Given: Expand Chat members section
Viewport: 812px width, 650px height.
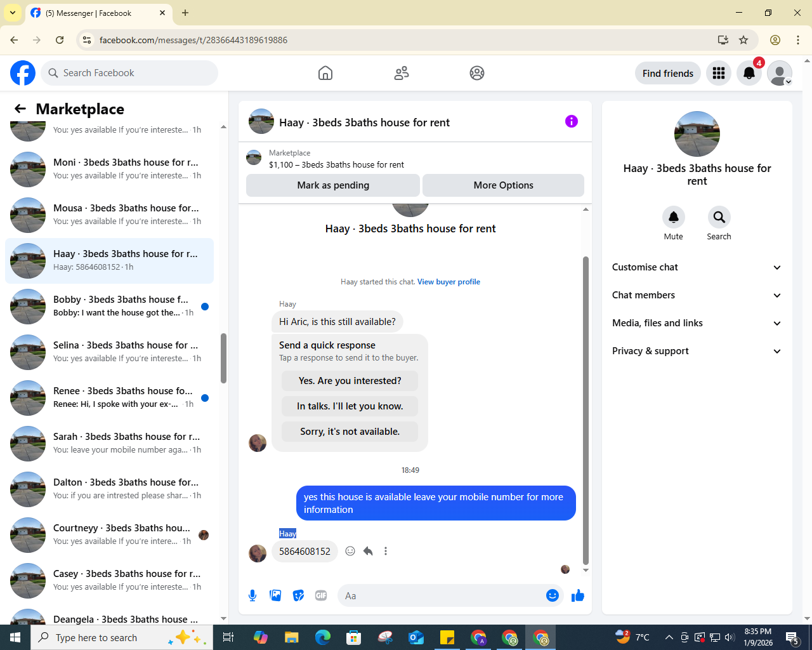Looking at the screenshot, I should click(697, 295).
